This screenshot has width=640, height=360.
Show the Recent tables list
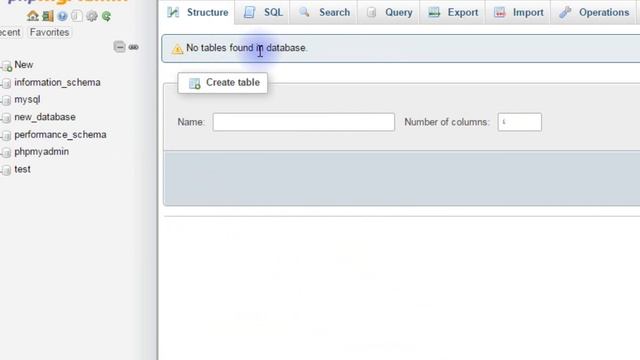coord(9,32)
